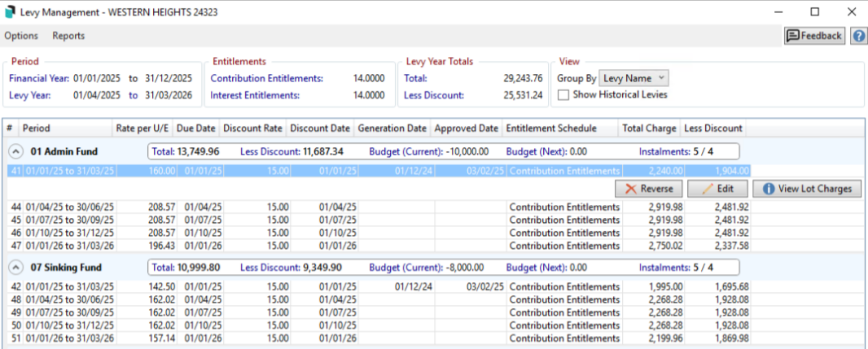Maximize the Levy Management window

click(x=815, y=11)
